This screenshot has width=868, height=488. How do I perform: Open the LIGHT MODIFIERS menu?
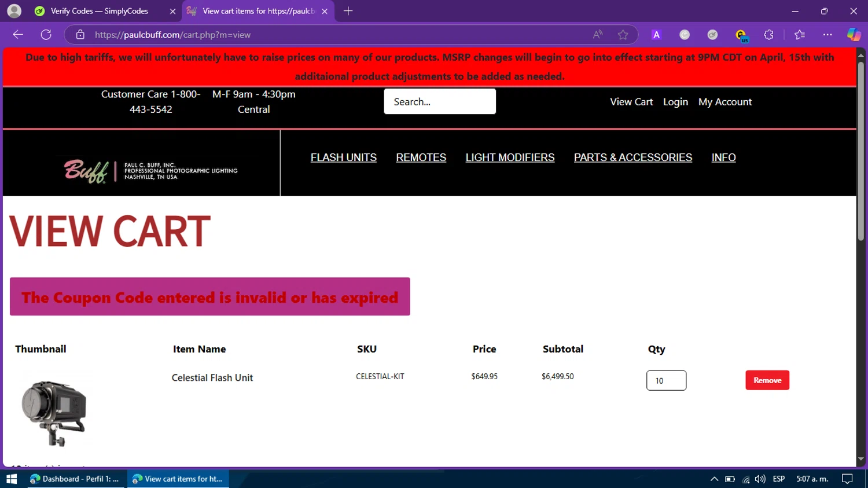pyautogui.click(x=510, y=157)
